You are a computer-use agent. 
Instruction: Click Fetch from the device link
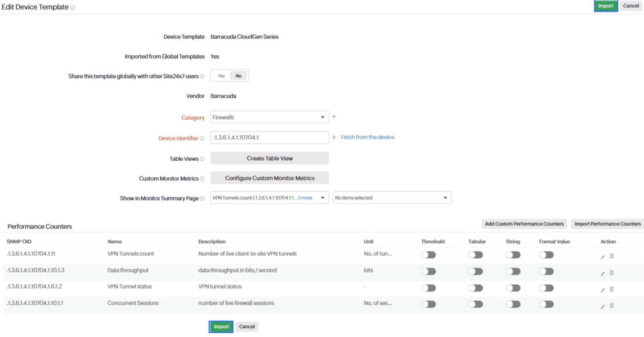[367, 137]
